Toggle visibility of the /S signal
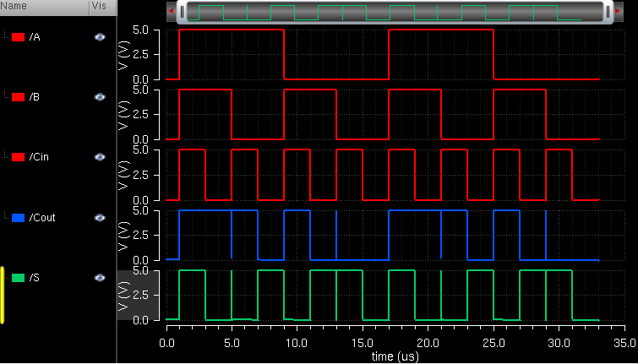Image resolution: width=638 pixels, height=364 pixels. 100,277
